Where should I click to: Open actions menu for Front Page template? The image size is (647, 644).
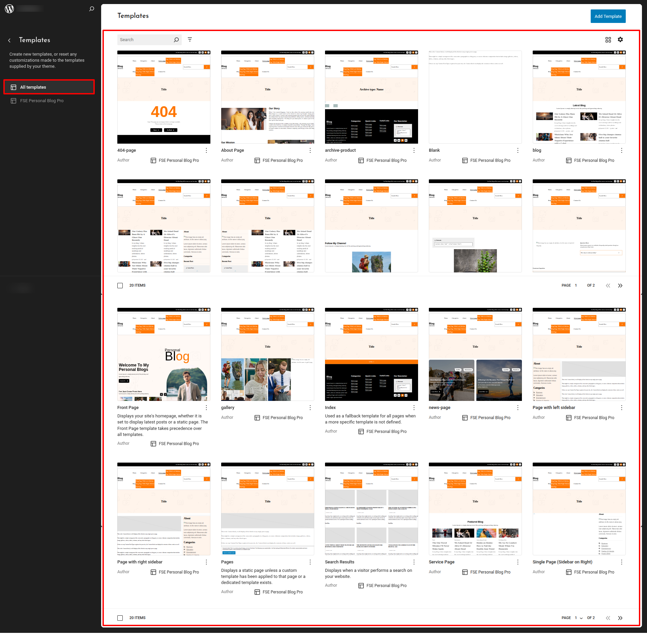pos(206,408)
